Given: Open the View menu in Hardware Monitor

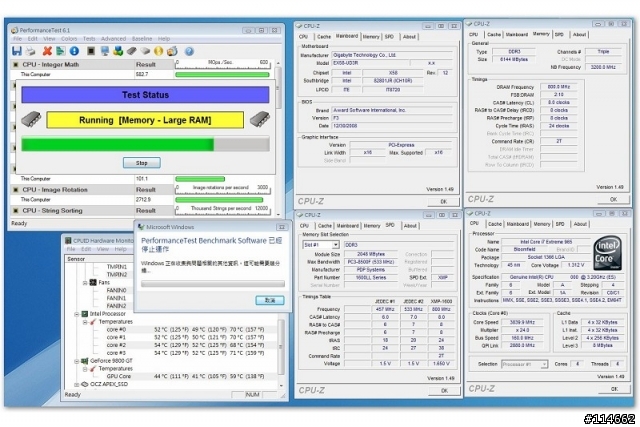Looking at the screenshot, I should pos(103,249).
